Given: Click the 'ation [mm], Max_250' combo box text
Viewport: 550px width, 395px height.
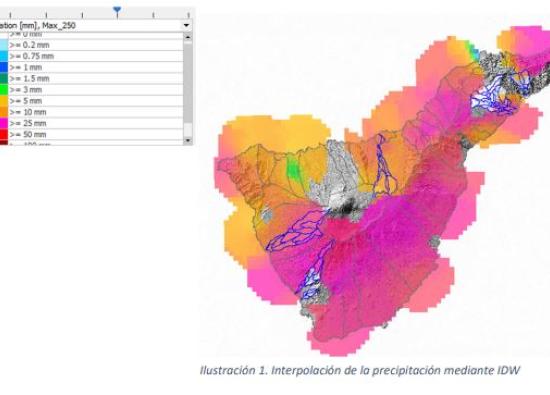Looking at the screenshot, I should tap(38, 25).
